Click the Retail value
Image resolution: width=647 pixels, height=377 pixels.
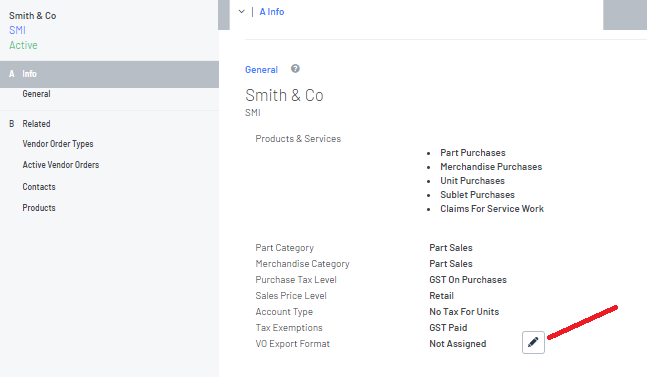(441, 296)
